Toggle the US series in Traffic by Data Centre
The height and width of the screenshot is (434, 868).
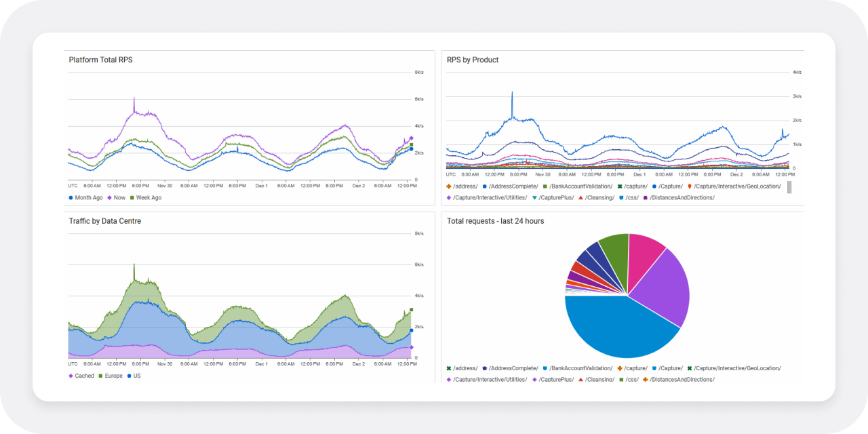coord(137,376)
